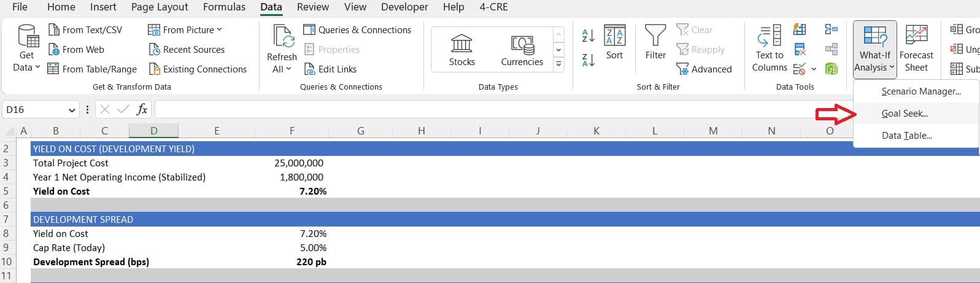
Task: Click the Queries & Connections button
Action: click(x=357, y=29)
